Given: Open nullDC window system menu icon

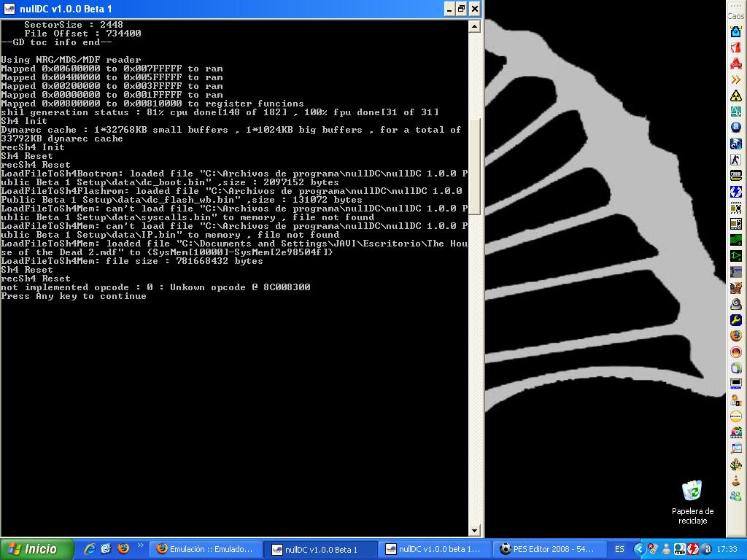Looking at the screenshot, I should 9,9.
